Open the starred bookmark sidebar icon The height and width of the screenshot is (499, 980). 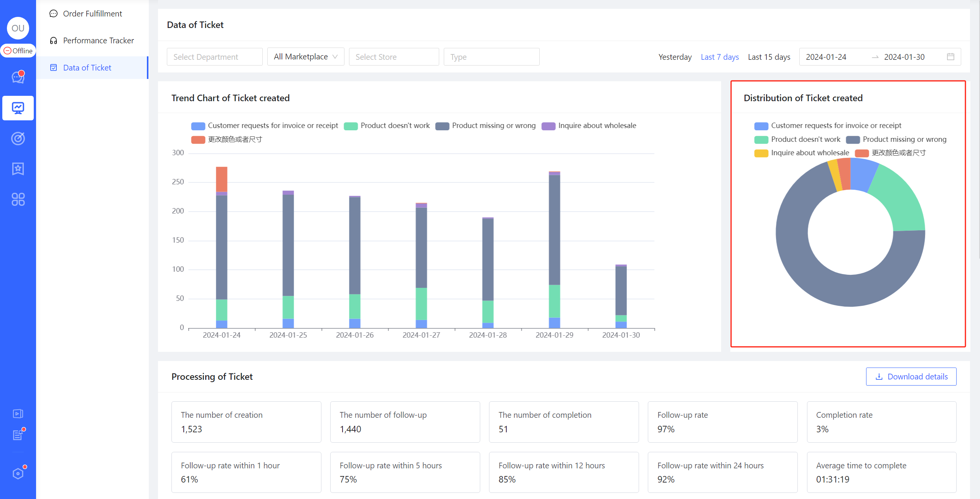[18, 169]
